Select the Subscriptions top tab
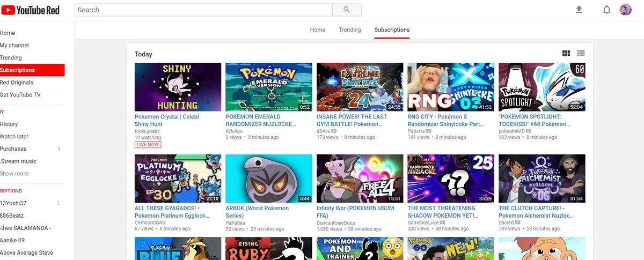 pos(392,30)
